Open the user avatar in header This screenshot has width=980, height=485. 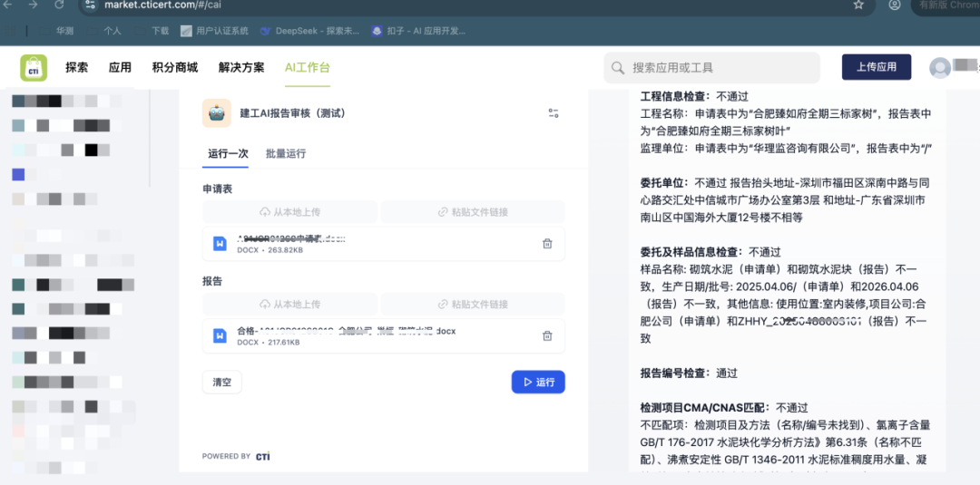click(940, 68)
